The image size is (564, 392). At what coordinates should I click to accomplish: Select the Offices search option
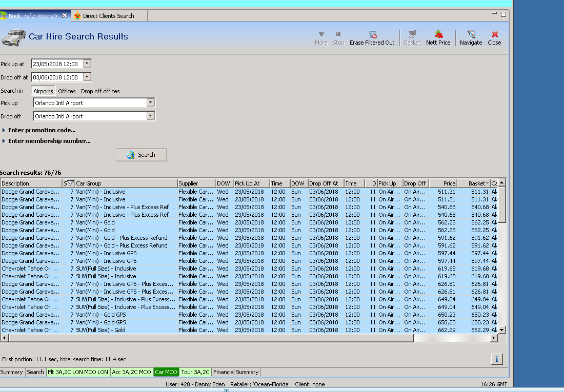67,91
